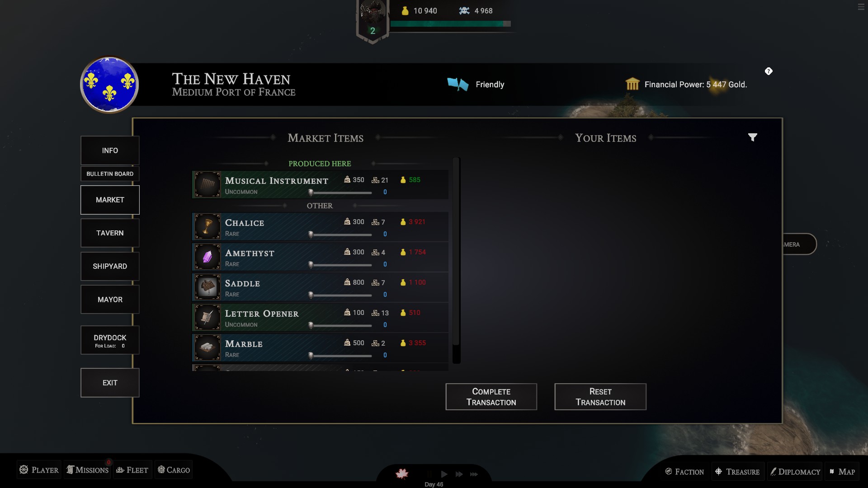Viewport: 868px width, 488px height.
Task: Click the maple leaf season icon
Action: [402, 474]
